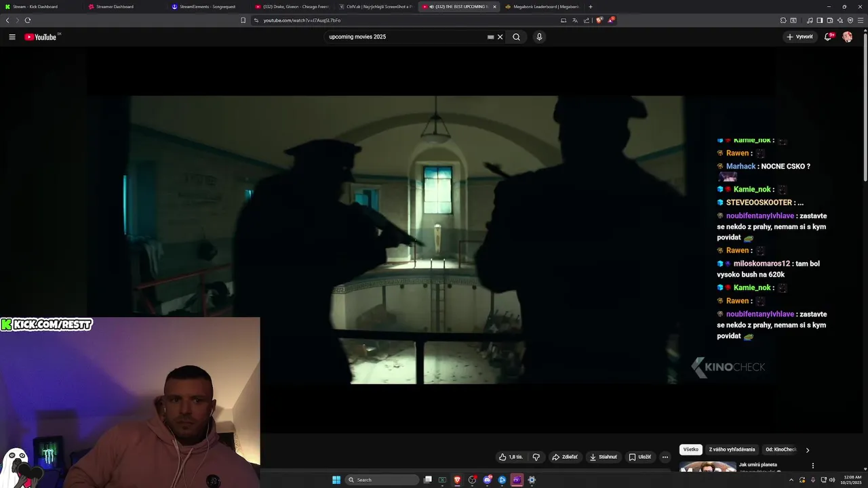Switch to Megabonk Leaderboard tab
This screenshot has height=488, width=868.
point(542,7)
